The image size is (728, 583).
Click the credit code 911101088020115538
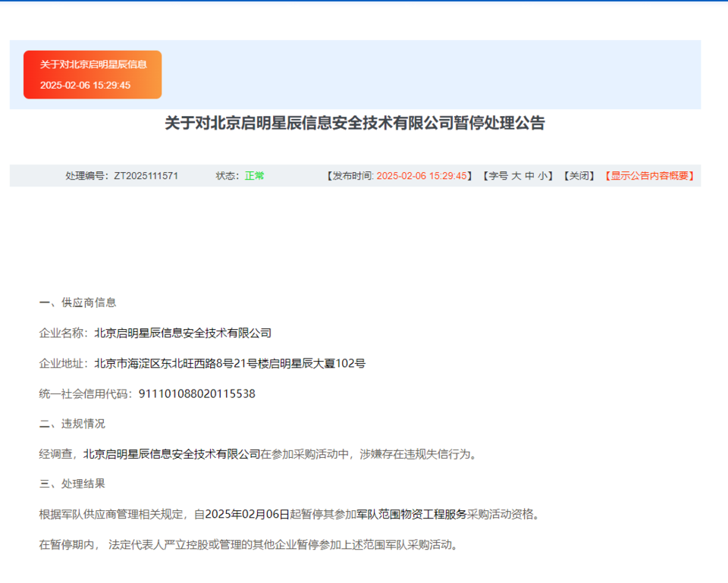tap(197, 393)
